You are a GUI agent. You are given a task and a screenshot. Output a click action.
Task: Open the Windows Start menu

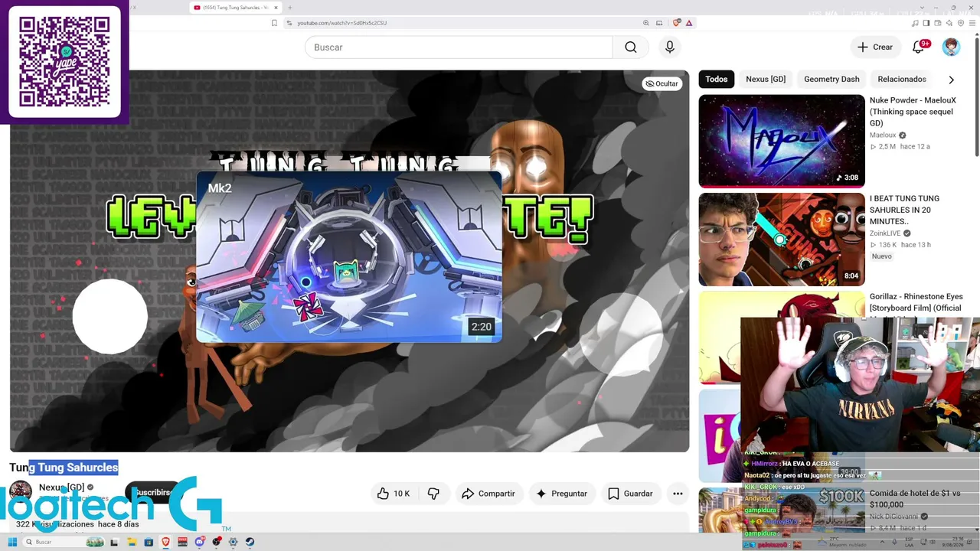click(x=12, y=542)
